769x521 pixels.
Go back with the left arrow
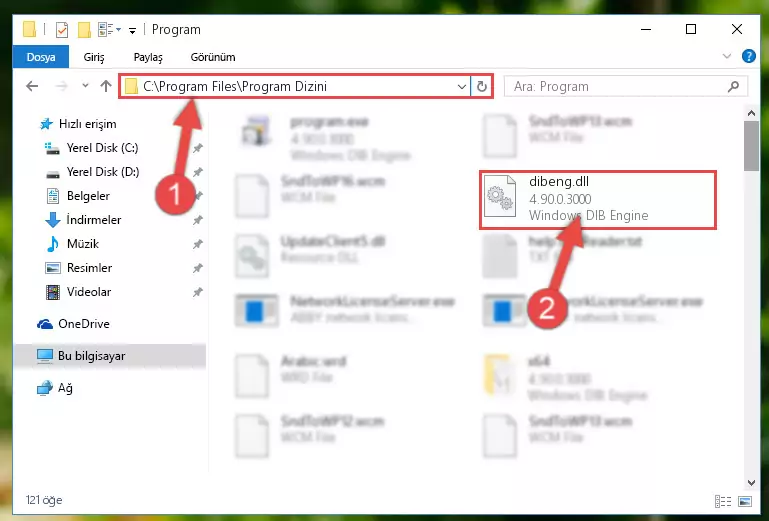32,86
